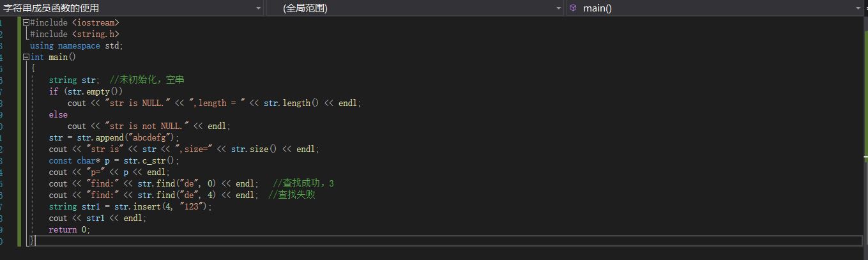Click the "string str;" declaration

74,80
